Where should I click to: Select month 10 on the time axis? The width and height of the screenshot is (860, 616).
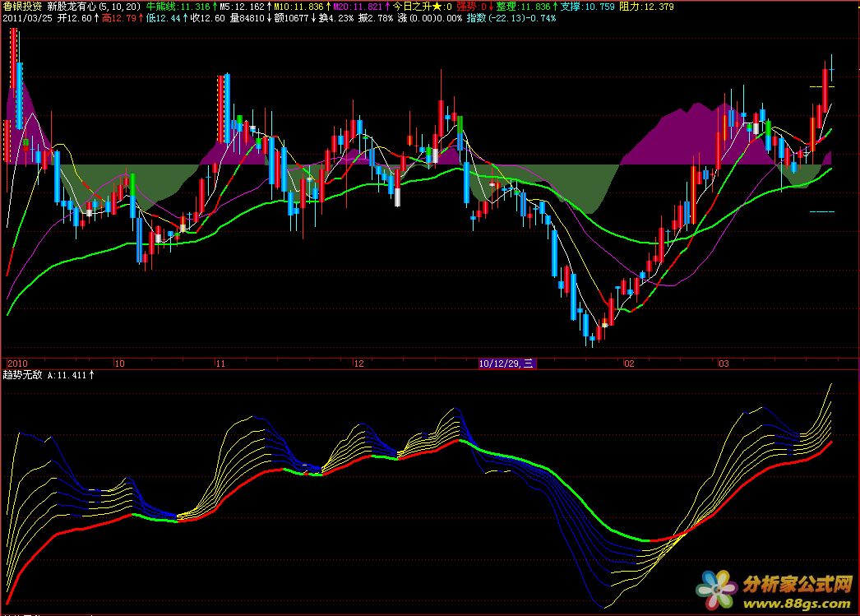point(119,364)
